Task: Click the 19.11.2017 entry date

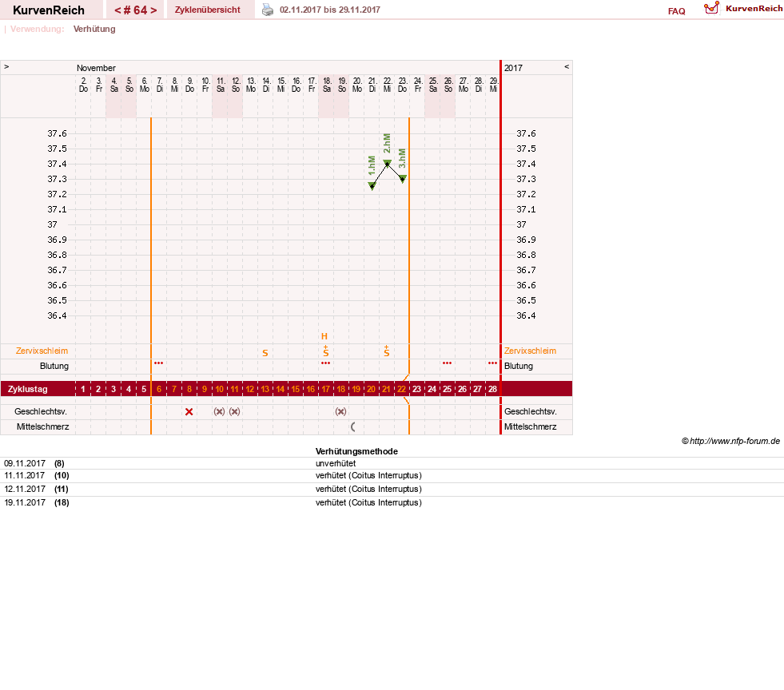Action: pyautogui.click(x=25, y=502)
